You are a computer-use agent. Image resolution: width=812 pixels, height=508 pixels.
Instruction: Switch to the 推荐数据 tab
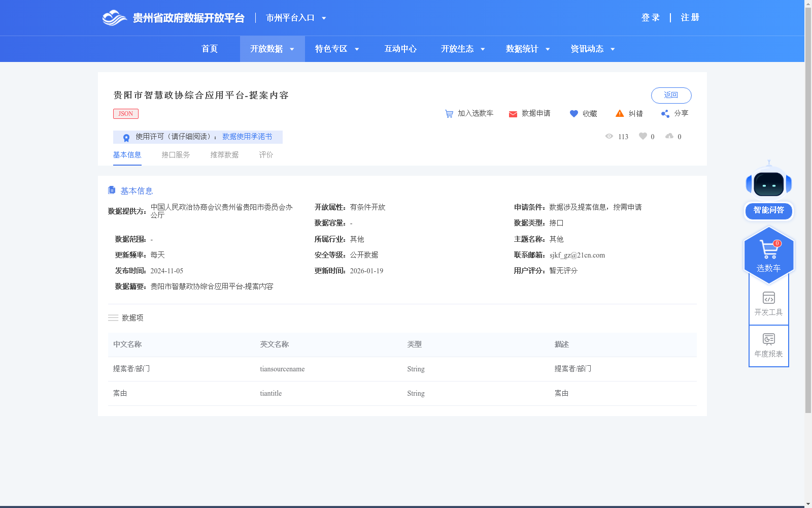click(x=224, y=155)
